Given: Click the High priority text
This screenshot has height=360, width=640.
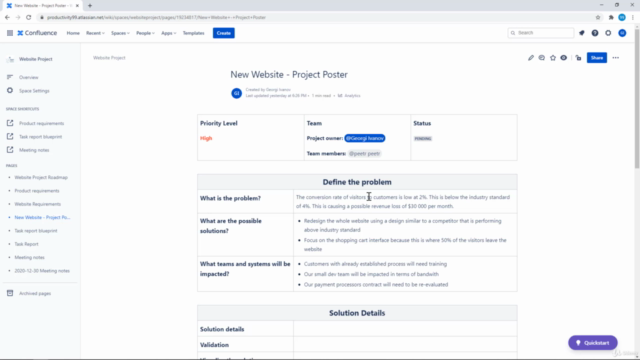Looking at the screenshot, I should [x=206, y=138].
